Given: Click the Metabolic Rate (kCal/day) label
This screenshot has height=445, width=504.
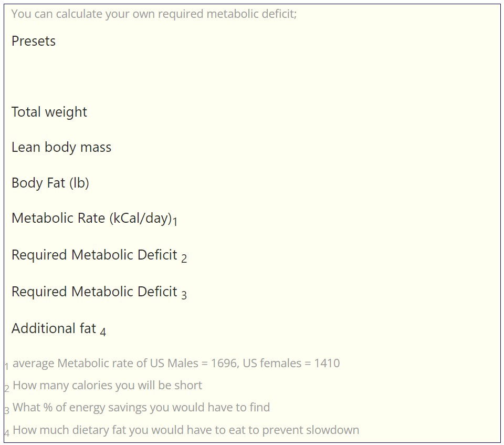Looking at the screenshot, I should point(91,219).
